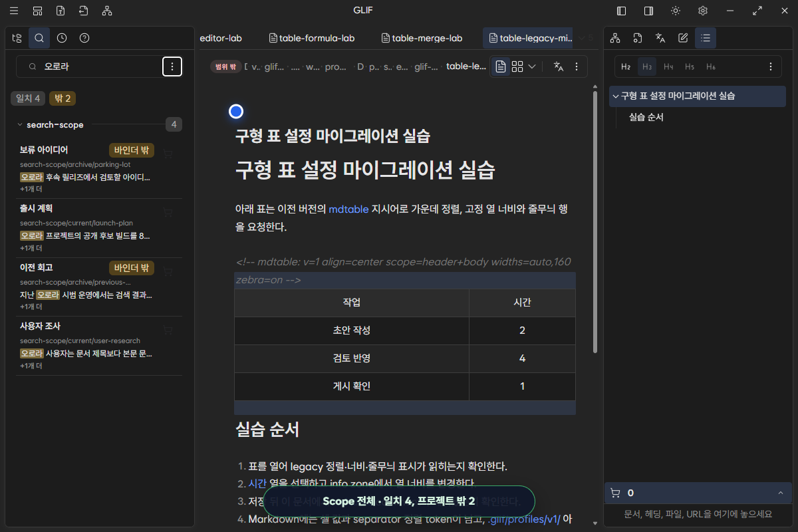Viewport: 798px width, 532px height.
Task: Open the hierarchy graph icon in title bar
Action: [106, 11]
